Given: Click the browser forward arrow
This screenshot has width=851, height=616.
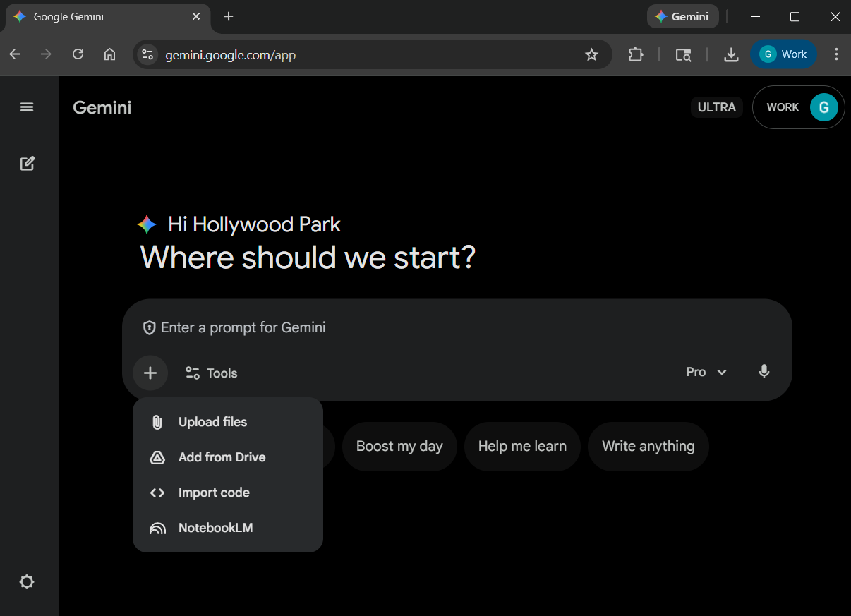Looking at the screenshot, I should [47, 54].
